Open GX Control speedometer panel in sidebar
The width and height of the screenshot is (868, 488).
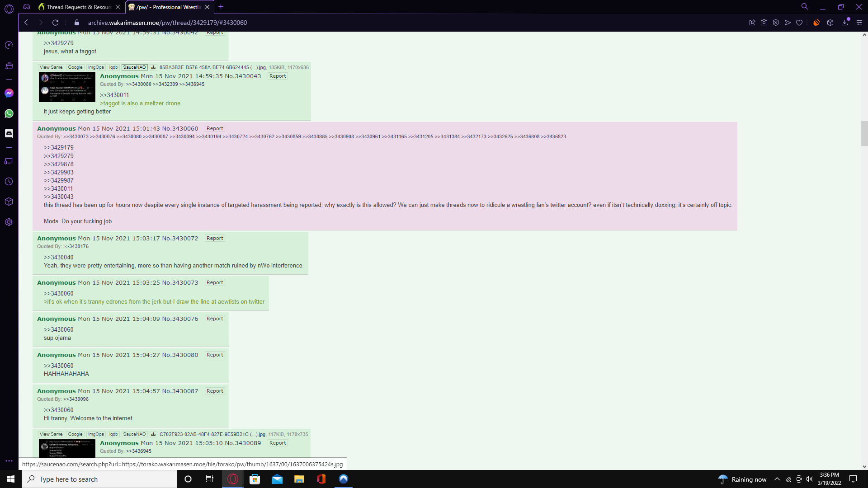9,45
